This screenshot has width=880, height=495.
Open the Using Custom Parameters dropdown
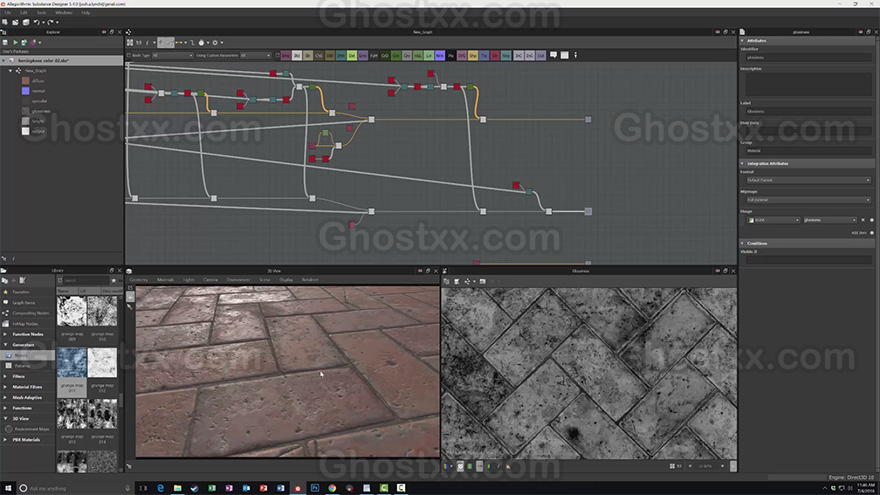[x=256, y=56]
